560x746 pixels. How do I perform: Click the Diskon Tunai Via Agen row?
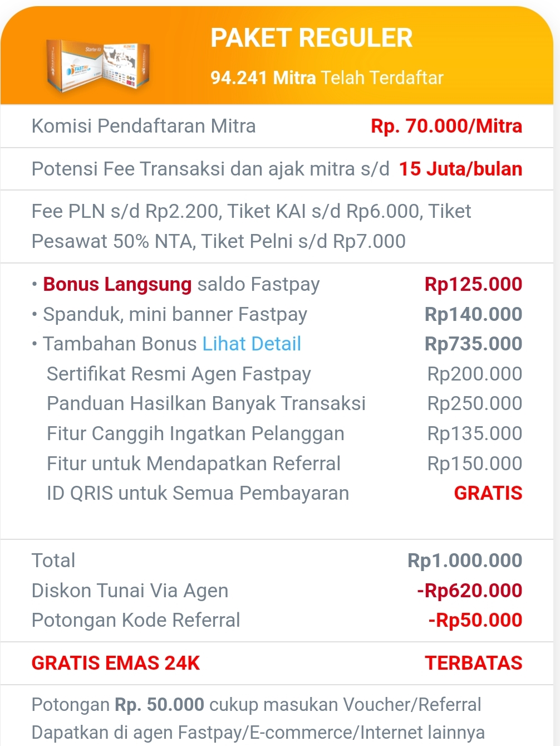(130, 591)
